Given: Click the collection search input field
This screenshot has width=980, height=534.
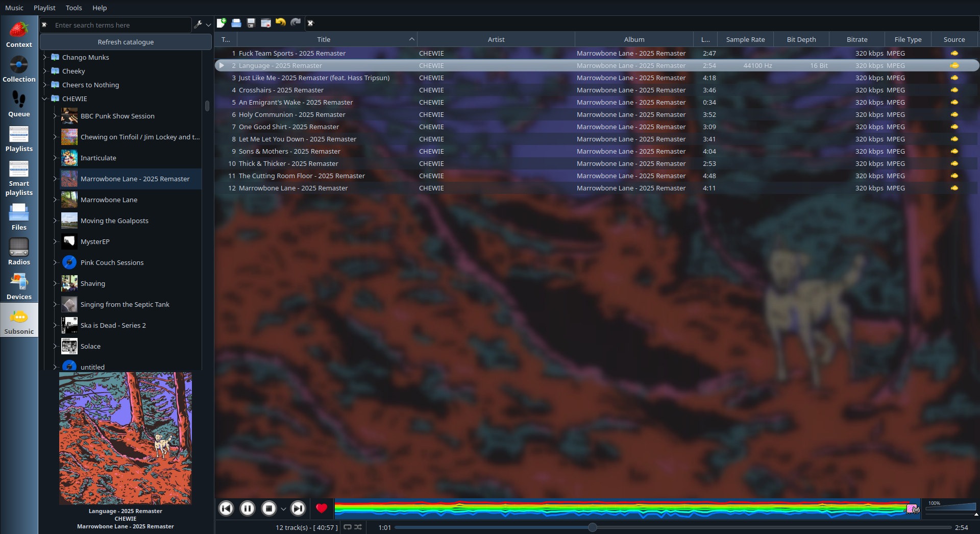Looking at the screenshot, I should [121, 25].
